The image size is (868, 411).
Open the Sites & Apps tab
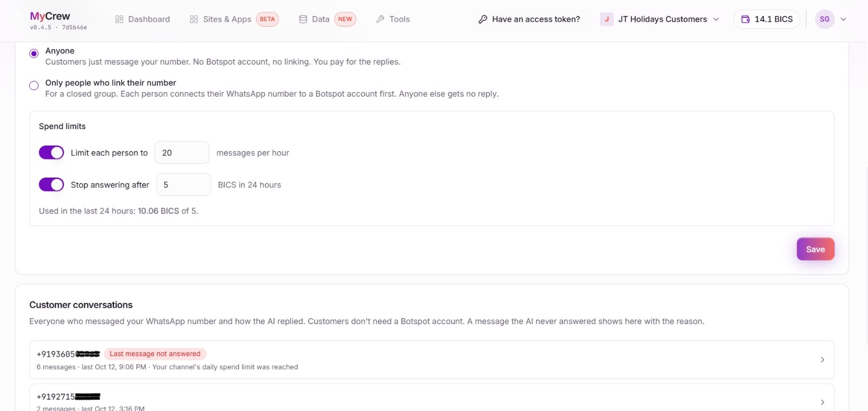coord(234,19)
